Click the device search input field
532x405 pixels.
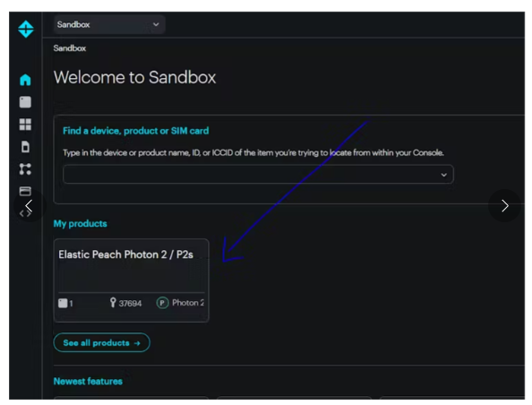(x=258, y=174)
